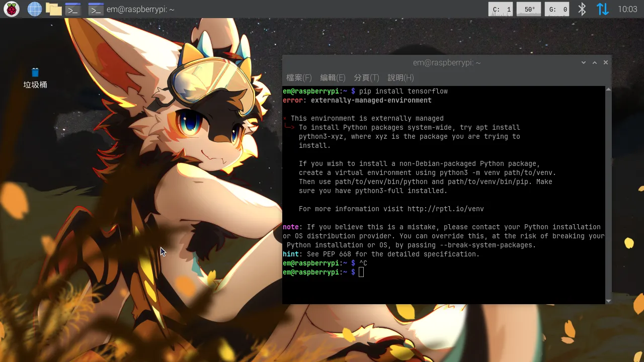Viewport: 644px width, 362px height.
Task: Open the Bluetooth tray menu
Action: pos(582,9)
